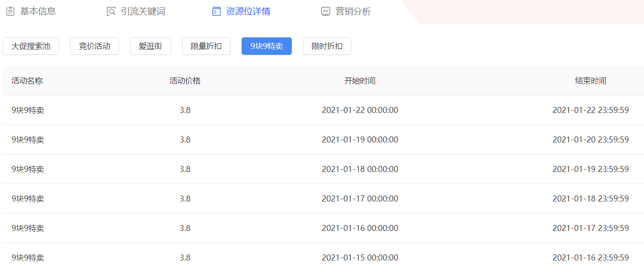Click the chart icon beside 营销分析
This screenshot has height=272, width=644.
[325, 12]
